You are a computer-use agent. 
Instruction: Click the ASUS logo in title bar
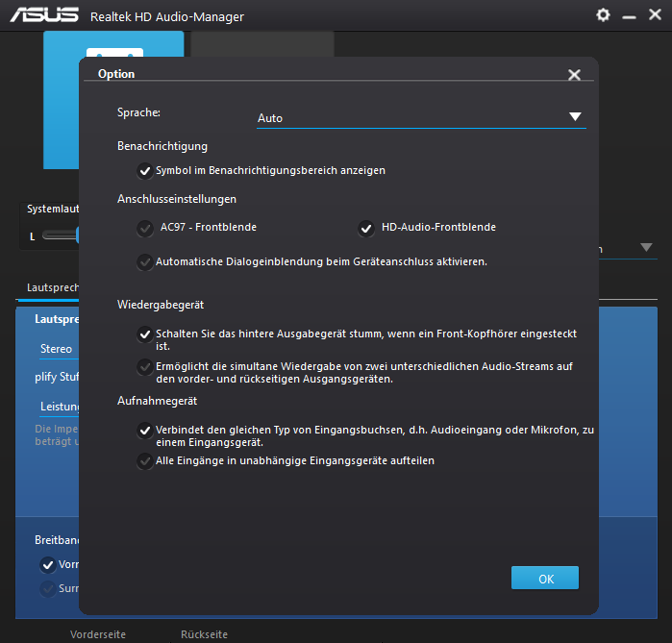44,15
